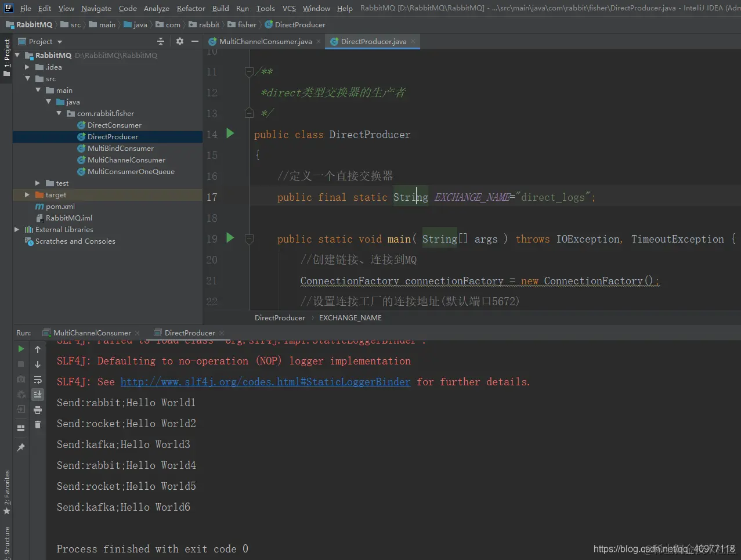Fold the main method at line 19
Image resolution: width=741 pixels, height=560 pixels.
(x=249, y=239)
